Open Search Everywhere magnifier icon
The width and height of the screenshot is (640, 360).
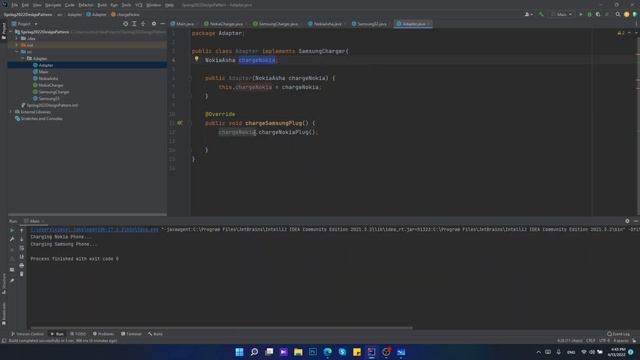[x=618, y=14]
